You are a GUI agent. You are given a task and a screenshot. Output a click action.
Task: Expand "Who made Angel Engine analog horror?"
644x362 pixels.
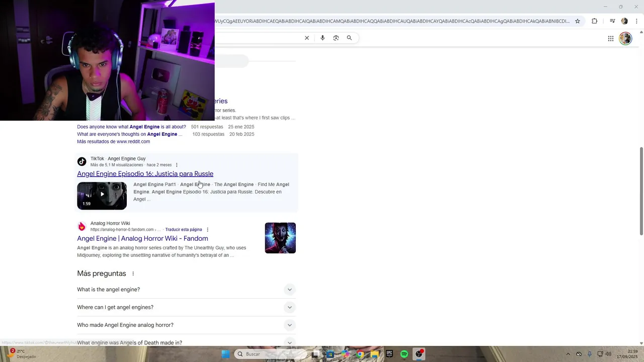pos(186,325)
